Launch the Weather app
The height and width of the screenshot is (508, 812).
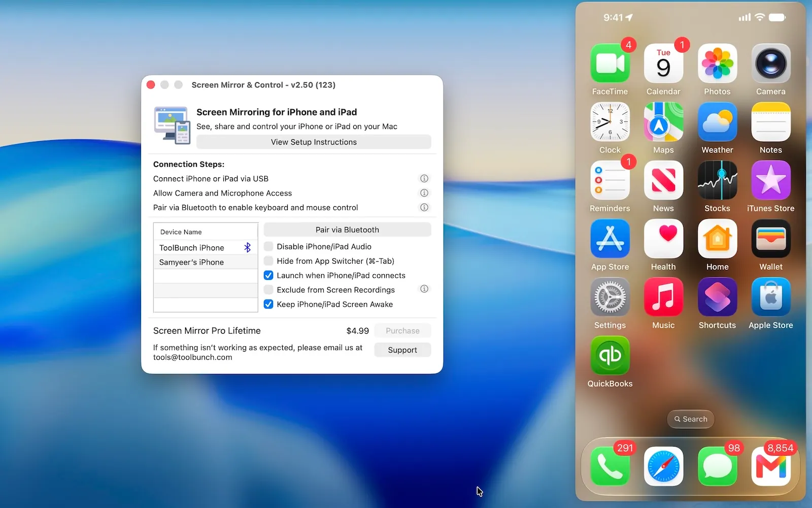click(x=717, y=122)
